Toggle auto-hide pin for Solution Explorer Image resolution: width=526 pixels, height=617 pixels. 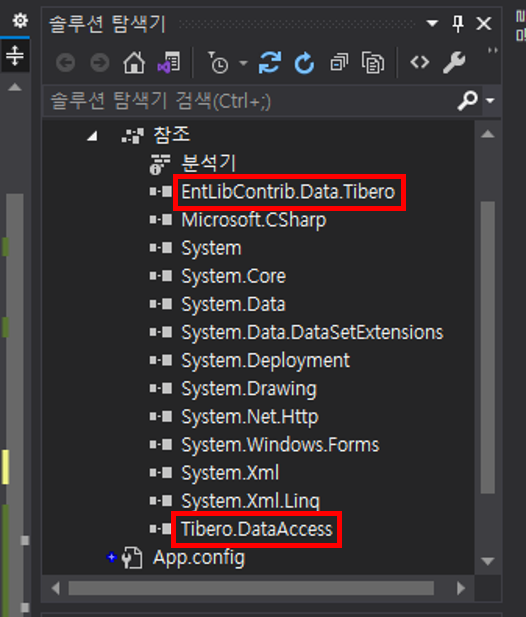458,24
